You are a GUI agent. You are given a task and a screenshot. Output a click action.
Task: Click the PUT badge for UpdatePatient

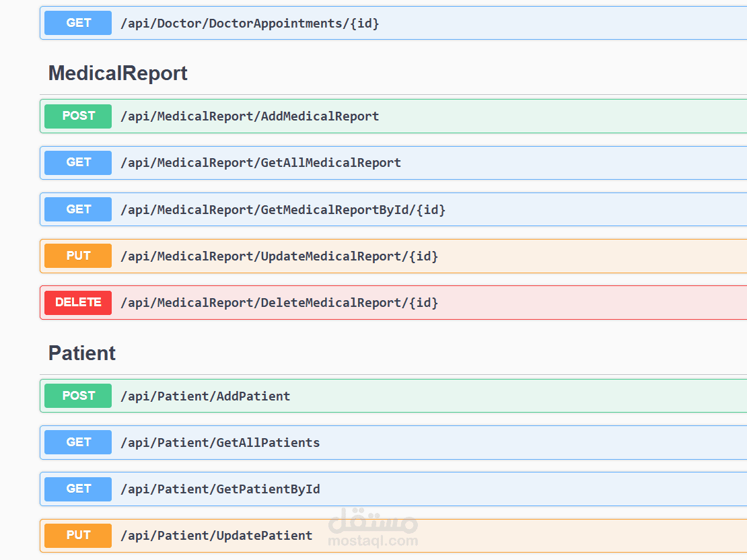click(78, 536)
